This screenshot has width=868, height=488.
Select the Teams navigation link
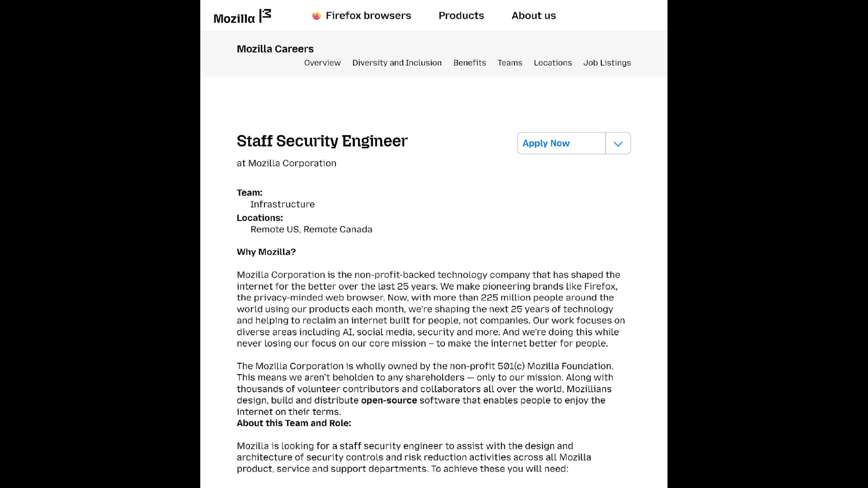coord(510,63)
